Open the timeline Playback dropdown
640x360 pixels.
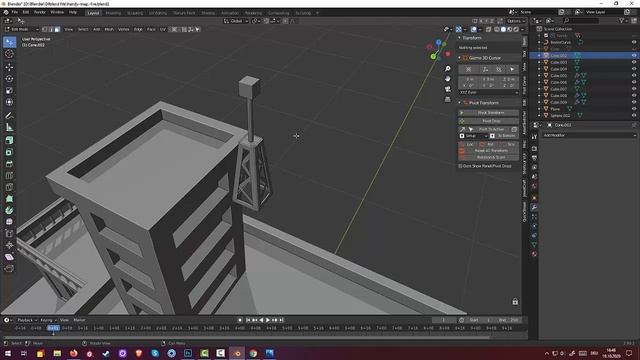click(x=27, y=320)
